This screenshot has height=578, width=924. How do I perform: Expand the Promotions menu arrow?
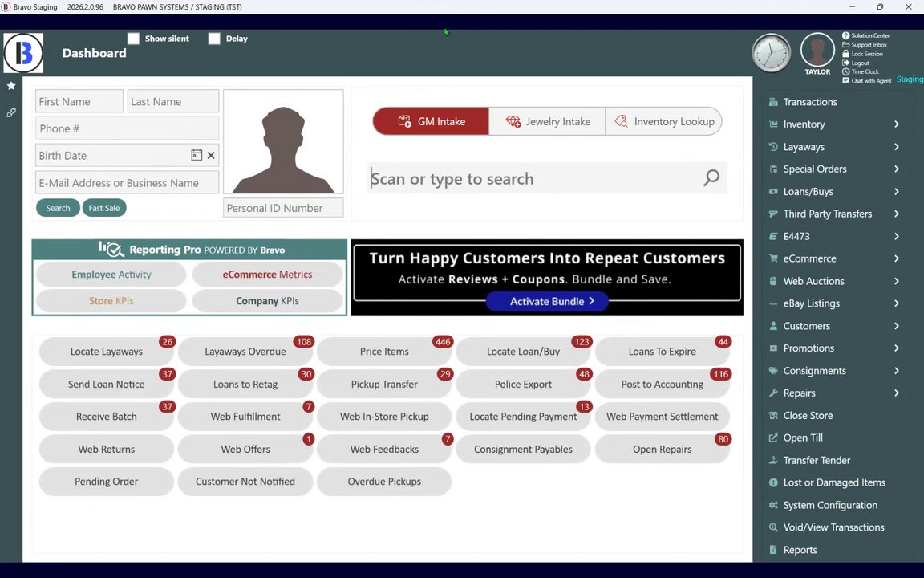(x=896, y=348)
